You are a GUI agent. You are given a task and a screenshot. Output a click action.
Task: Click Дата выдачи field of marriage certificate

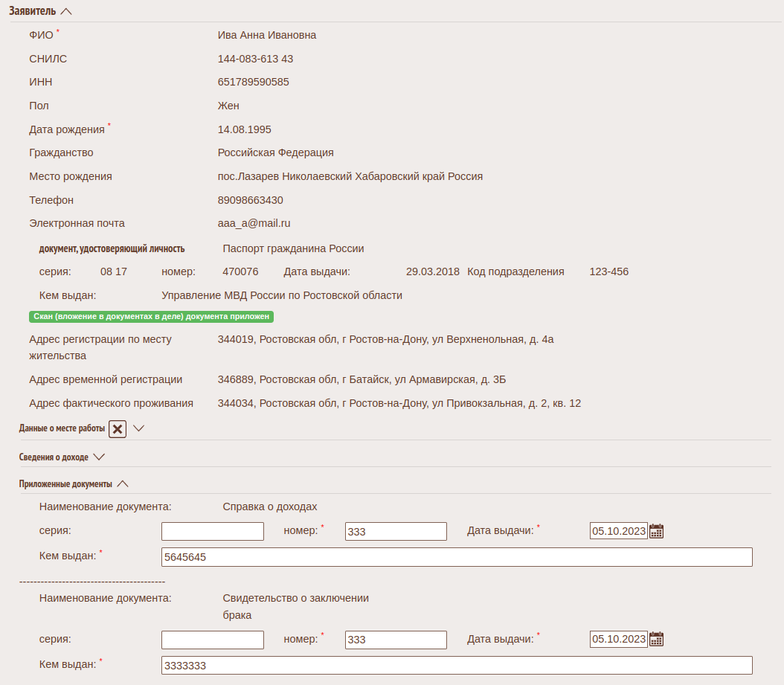pyautogui.click(x=618, y=639)
